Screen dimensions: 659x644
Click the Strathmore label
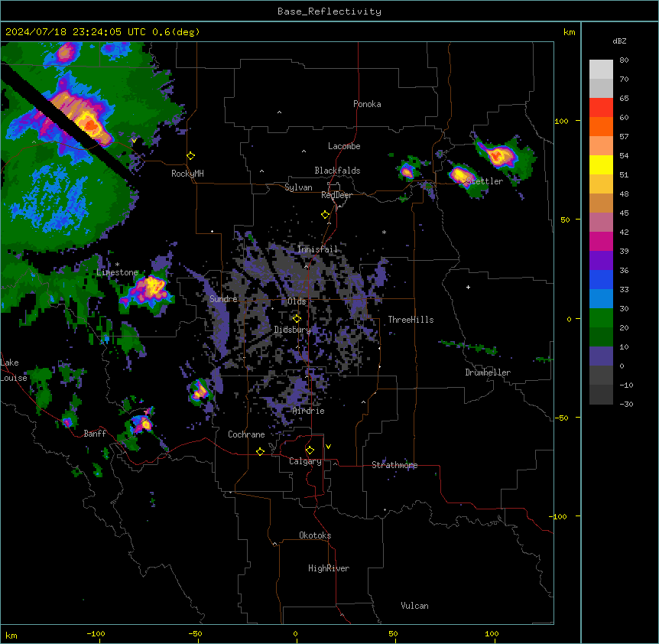coord(394,465)
